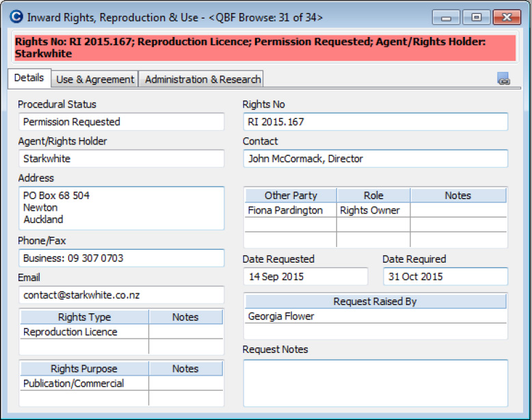Image resolution: width=532 pixels, height=420 pixels.
Task: Maximize the Inward Rights window
Action: (x=477, y=17)
